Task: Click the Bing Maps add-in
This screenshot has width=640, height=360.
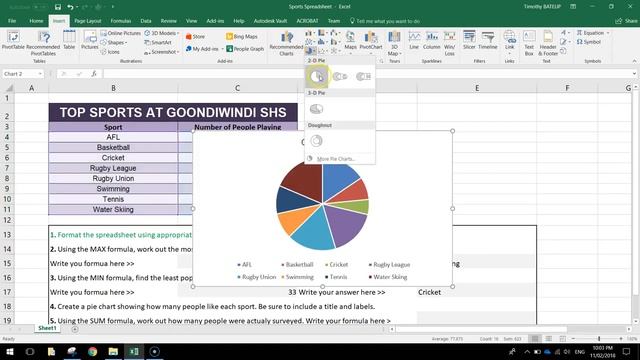Action: point(242,36)
